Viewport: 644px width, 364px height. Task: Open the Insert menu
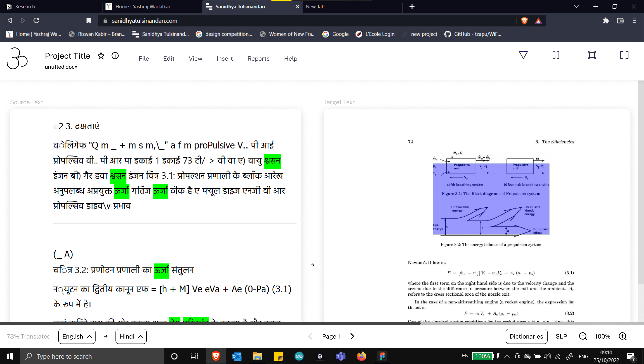click(225, 58)
